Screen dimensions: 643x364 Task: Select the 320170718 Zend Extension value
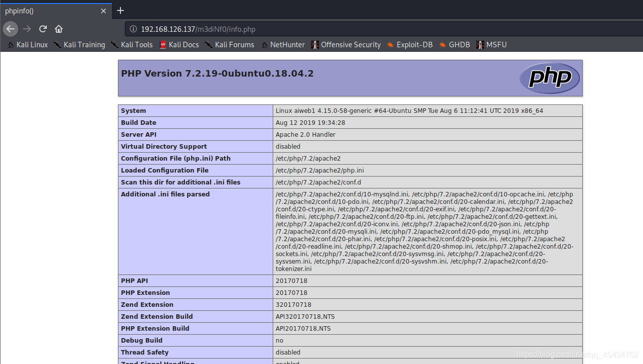tap(293, 305)
